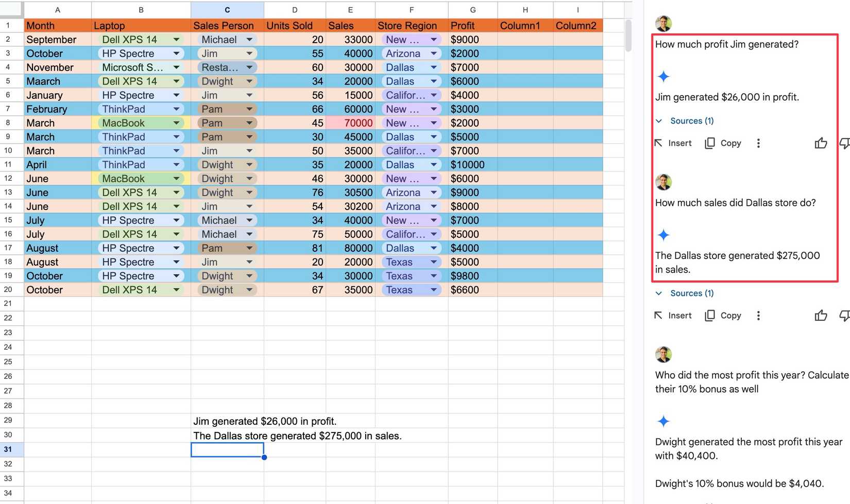The image size is (850, 504).
Task: Click the Insert arrow icon on the first response
Action: click(x=658, y=143)
